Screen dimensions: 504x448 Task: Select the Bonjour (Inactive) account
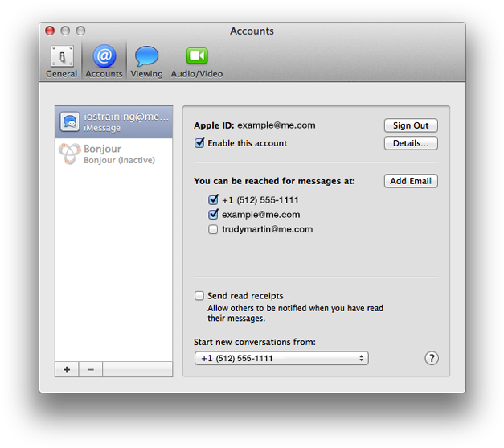click(x=114, y=154)
